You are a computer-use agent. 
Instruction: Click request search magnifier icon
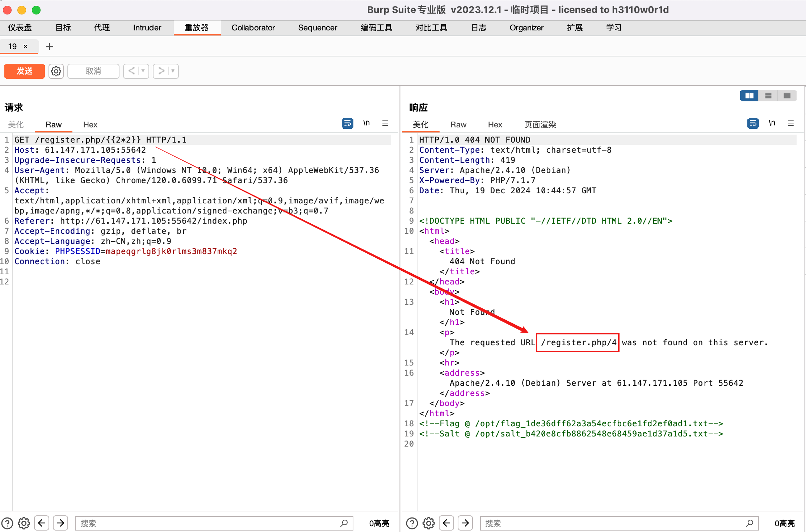(344, 523)
